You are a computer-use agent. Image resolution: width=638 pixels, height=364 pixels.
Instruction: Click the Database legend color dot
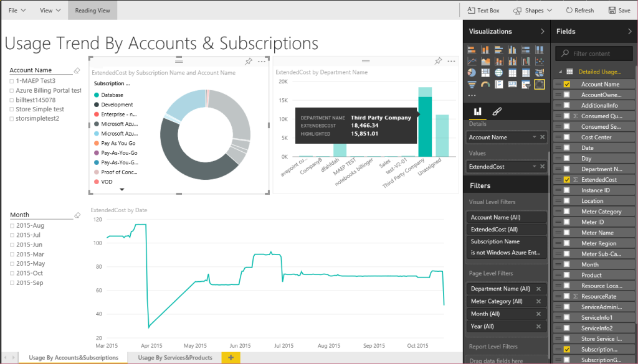click(97, 95)
